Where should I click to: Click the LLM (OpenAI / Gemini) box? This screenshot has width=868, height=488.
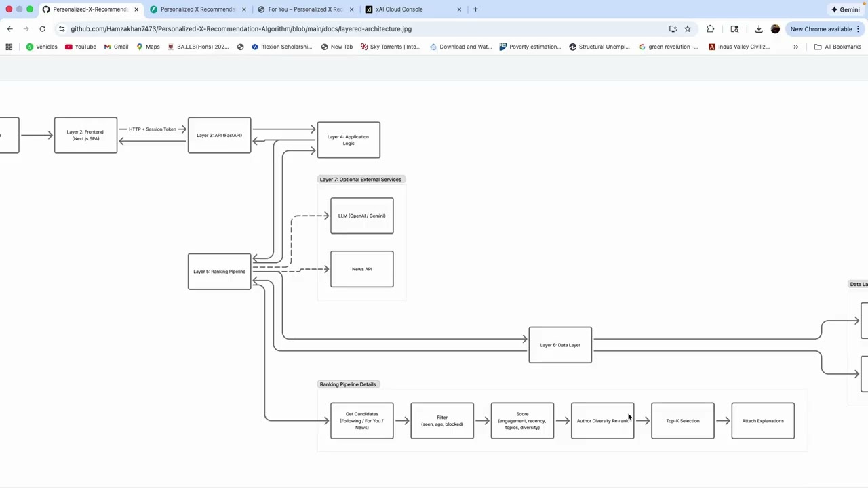(x=361, y=216)
